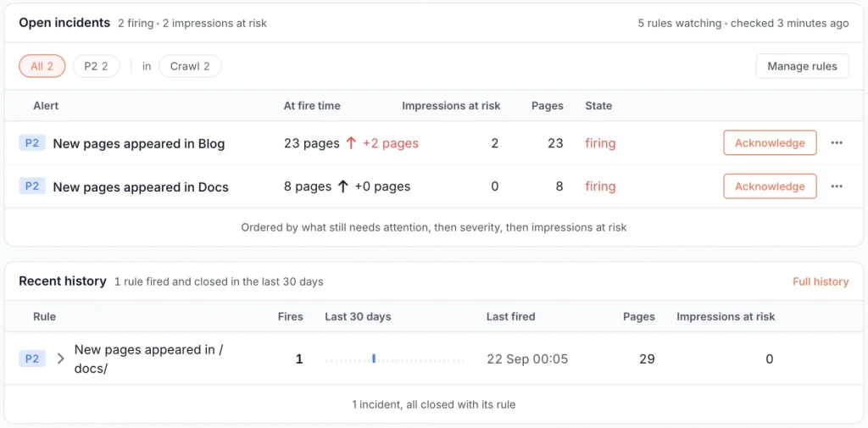
Task: Click the Last fired column header
Action: tap(511, 317)
